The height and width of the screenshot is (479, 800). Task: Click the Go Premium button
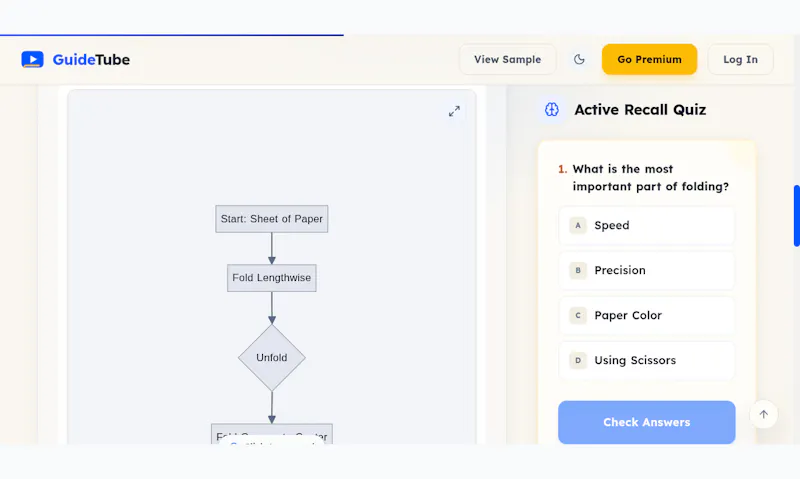[649, 59]
